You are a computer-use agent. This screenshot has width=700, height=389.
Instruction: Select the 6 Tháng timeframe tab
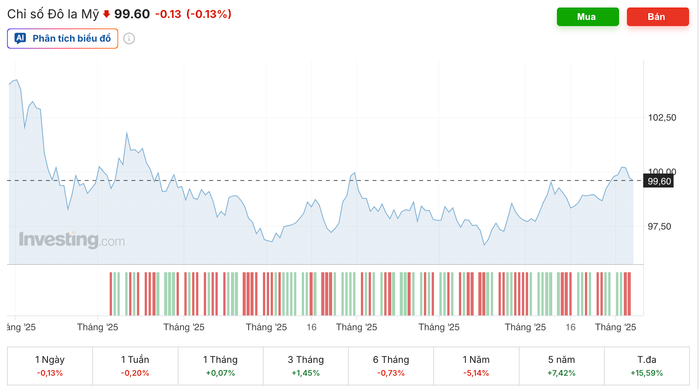tap(391, 366)
